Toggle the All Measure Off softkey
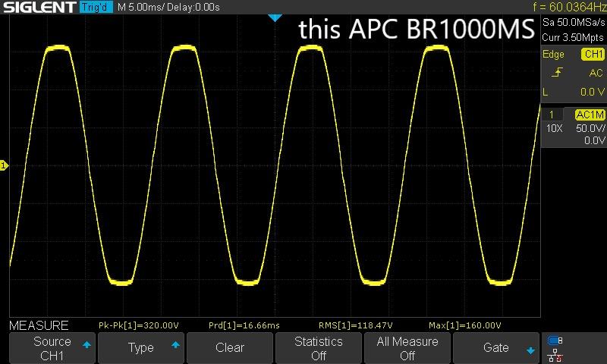This screenshot has width=607, height=364. click(407, 348)
